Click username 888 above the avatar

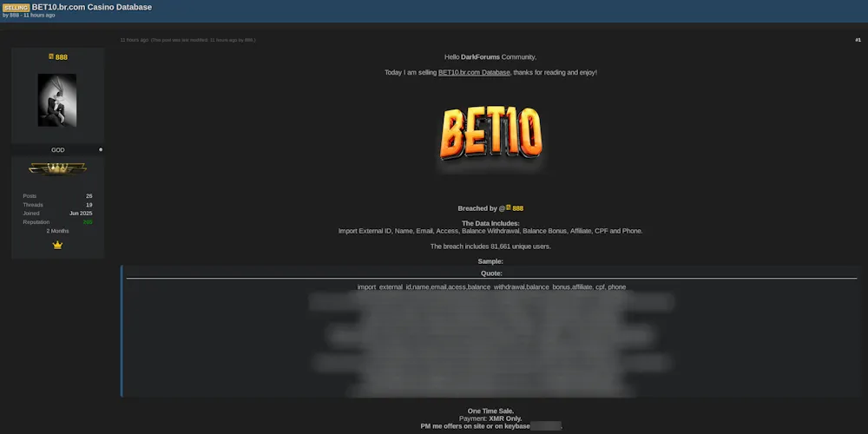tap(62, 57)
